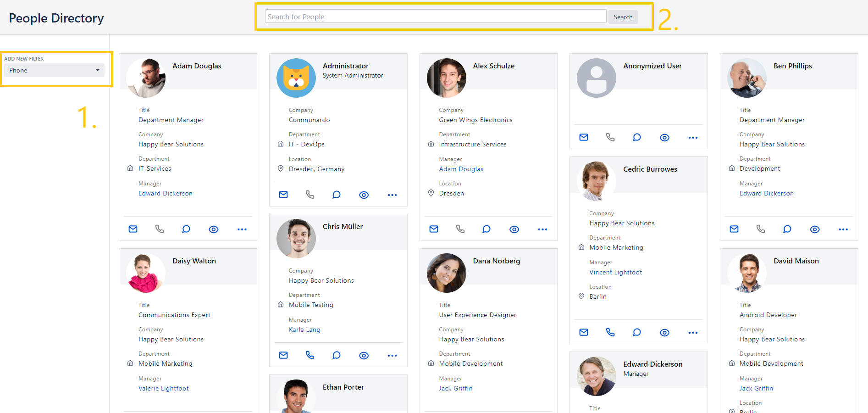Send email to Anonymized User via the envelope icon
Screen dimensions: 868x413
point(584,137)
